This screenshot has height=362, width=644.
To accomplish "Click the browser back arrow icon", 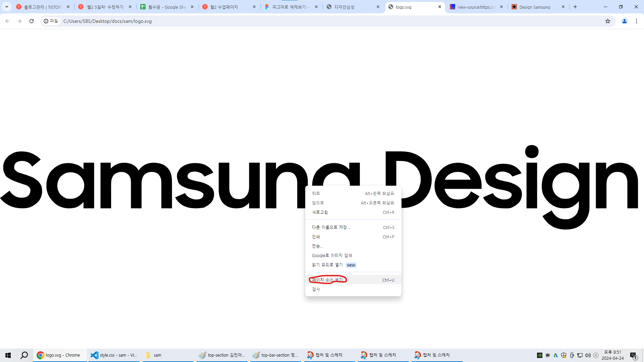I will [x=7, y=21].
